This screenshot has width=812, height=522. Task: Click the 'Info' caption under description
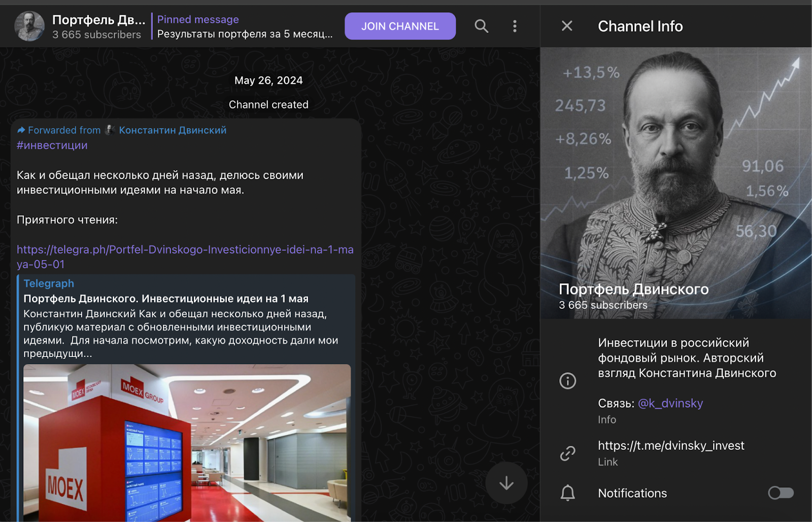[x=607, y=420]
